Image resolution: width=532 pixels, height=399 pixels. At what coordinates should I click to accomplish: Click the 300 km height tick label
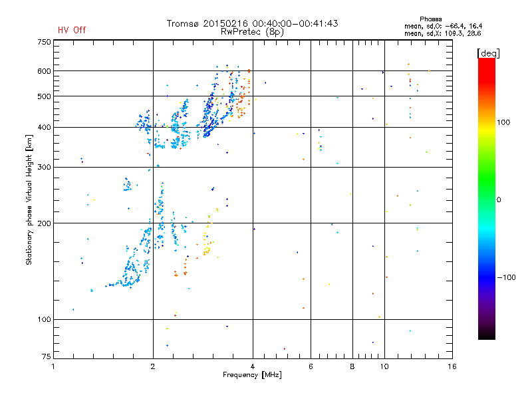(44, 167)
